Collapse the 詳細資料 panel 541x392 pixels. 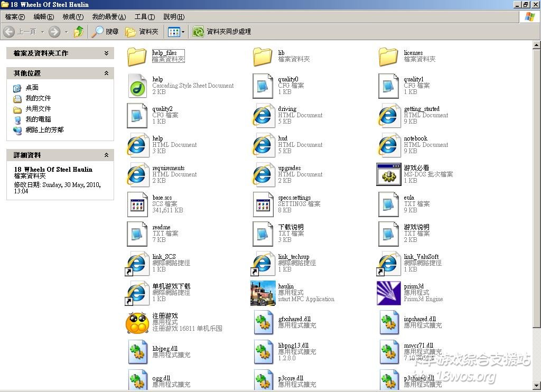[106, 155]
